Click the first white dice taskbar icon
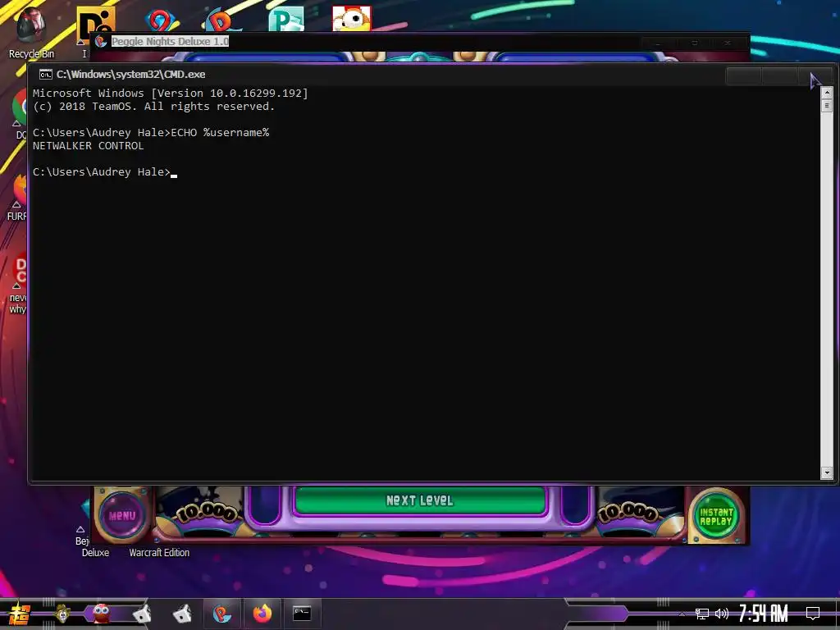 coord(142,614)
